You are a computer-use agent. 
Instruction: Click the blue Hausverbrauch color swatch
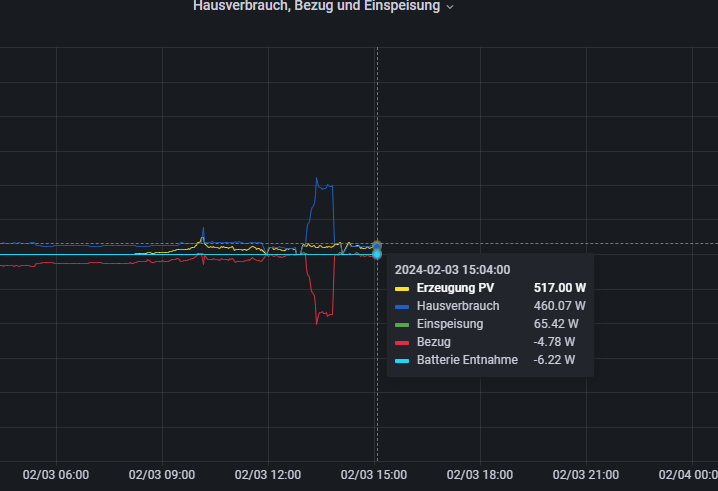(402, 306)
